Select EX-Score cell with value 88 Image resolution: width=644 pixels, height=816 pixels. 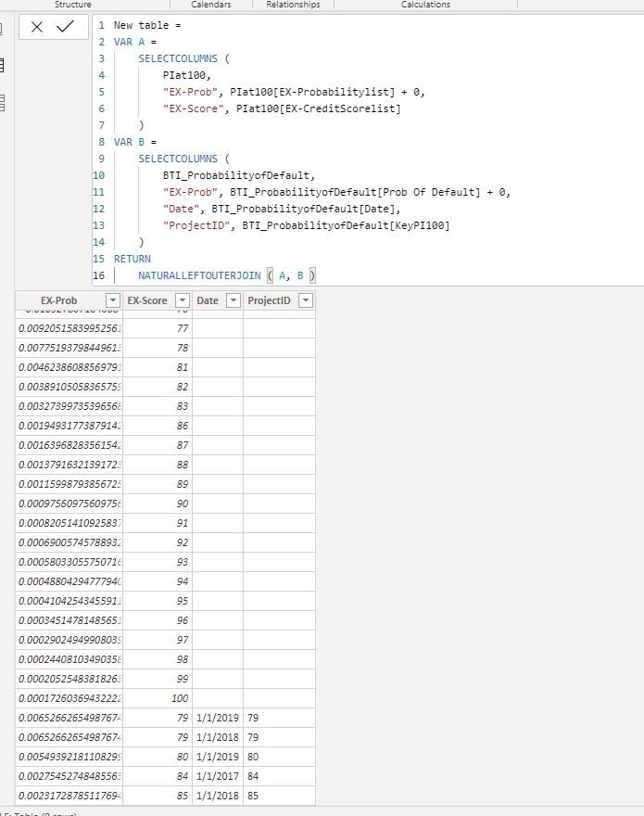(x=158, y=465)
